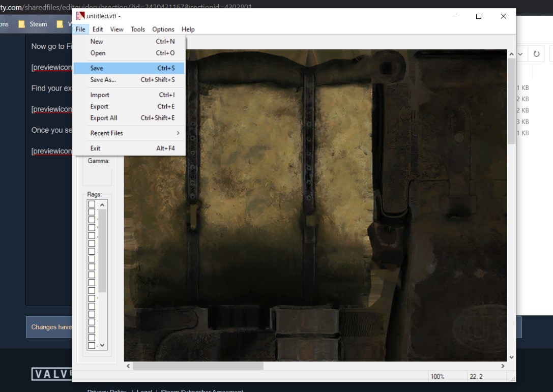This screenshot has width=553, height=392.
Task: Click the horizontal scroll-left arrow
Action: [x=128, y=366]
